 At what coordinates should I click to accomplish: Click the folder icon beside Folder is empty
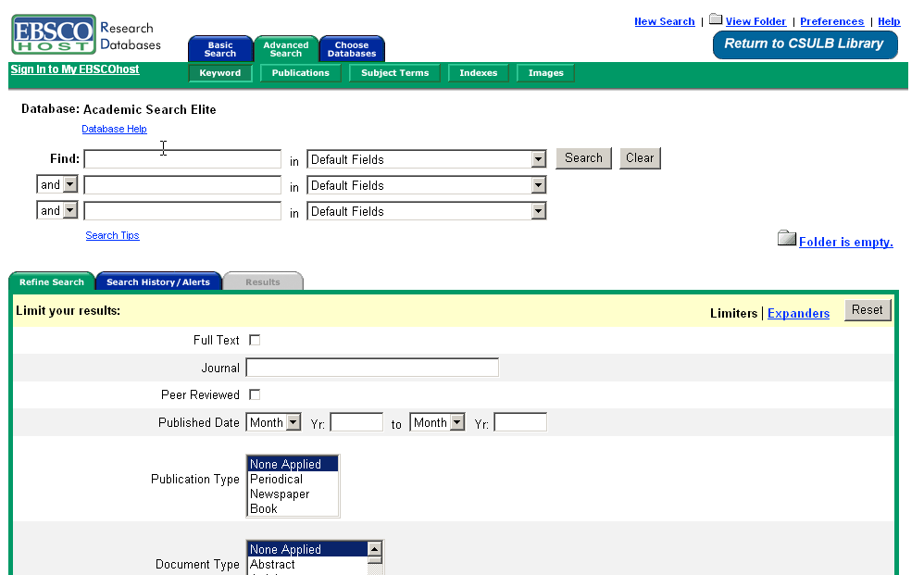pos(787,238)
